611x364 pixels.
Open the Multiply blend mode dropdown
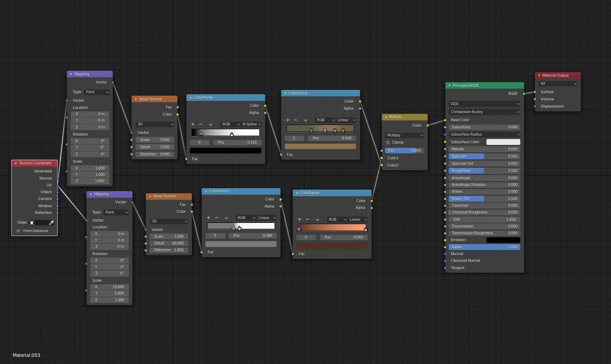tap(404, 135)
